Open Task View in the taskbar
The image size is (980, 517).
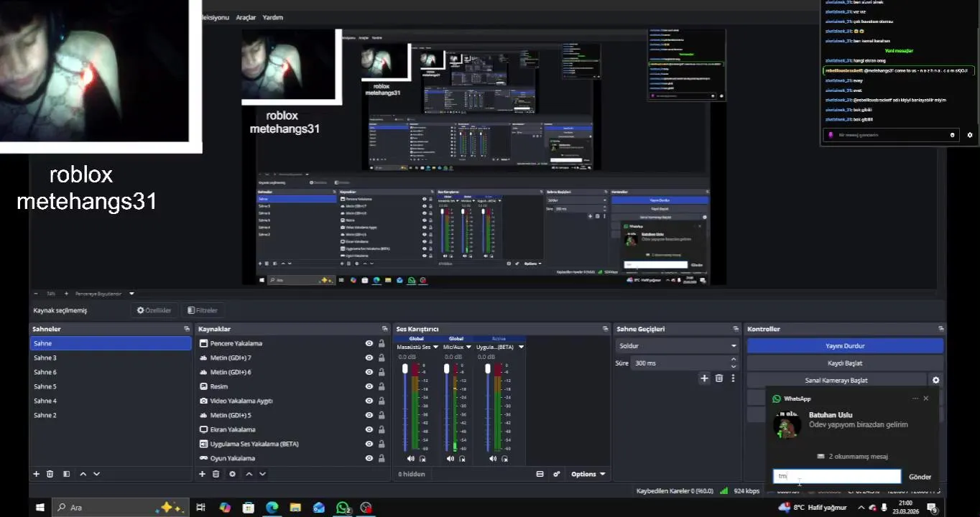tap(200, 508)
